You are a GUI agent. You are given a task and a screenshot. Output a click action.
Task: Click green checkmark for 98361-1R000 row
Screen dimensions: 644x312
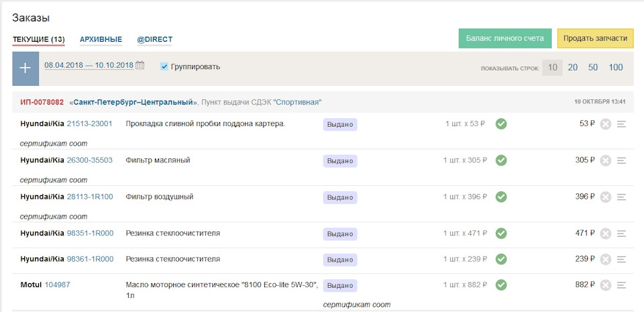501,259
